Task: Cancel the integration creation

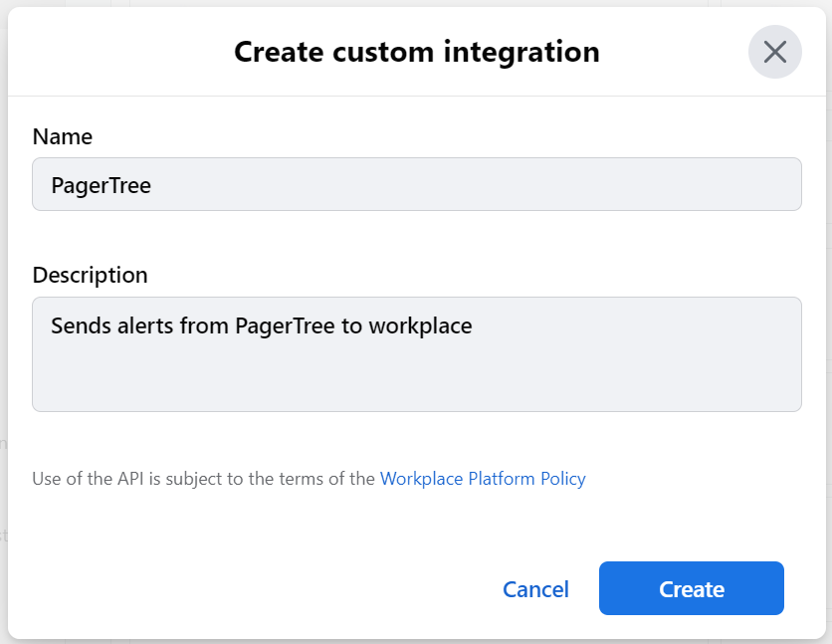Action: click(x=535, y=589)
